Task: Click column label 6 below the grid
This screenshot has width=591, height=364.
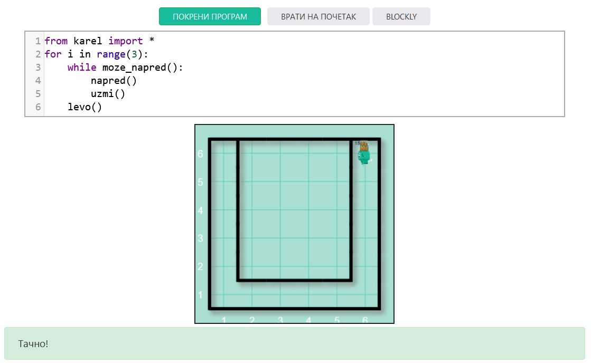Action: (x=365, y=320)
